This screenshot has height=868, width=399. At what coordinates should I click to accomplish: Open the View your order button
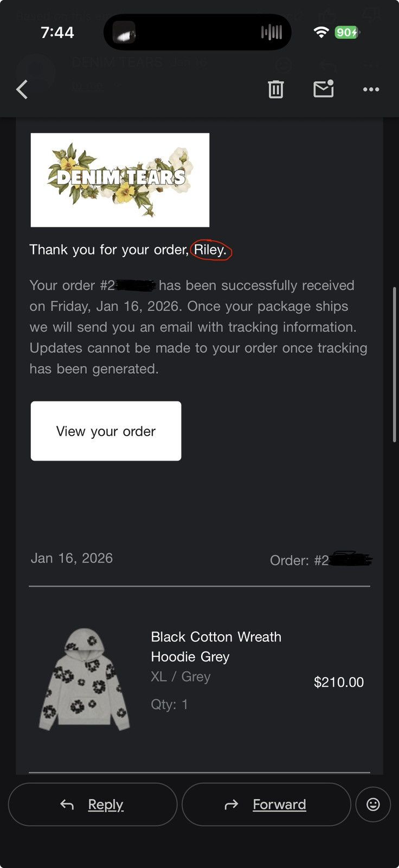(x=106, y=431)
